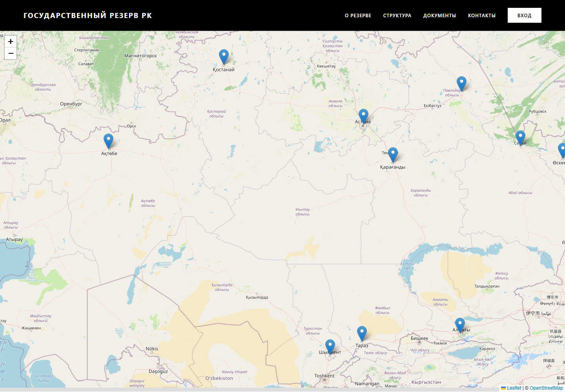Select the marker pin at Астана
The image size is (565, 392).
[x=363, y=117]
